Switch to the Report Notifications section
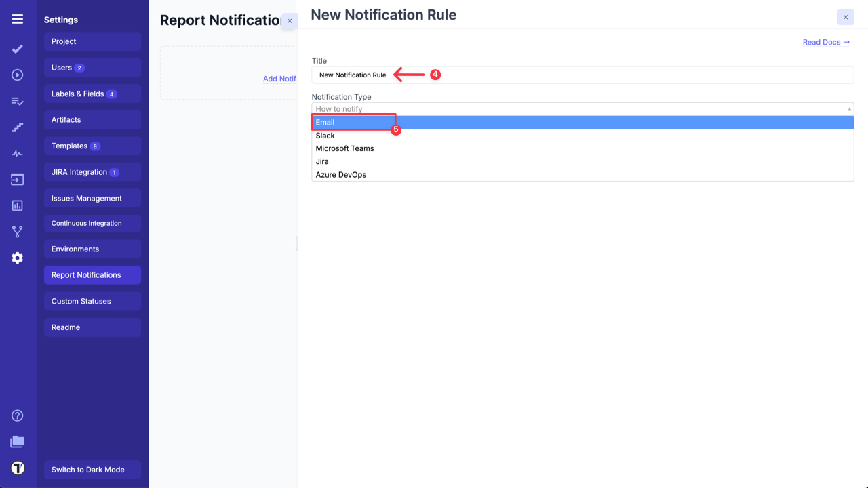 coord(92,274)
